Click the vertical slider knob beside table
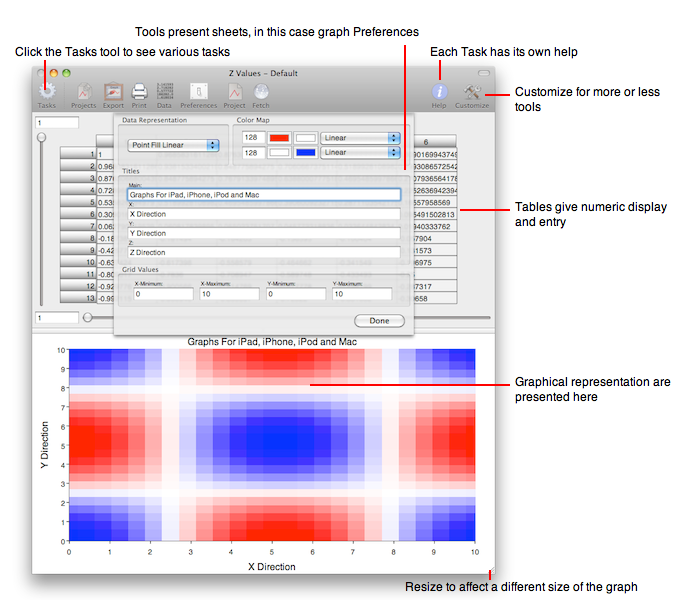Screen dimensions: 700x600 [x=42, y=138]
